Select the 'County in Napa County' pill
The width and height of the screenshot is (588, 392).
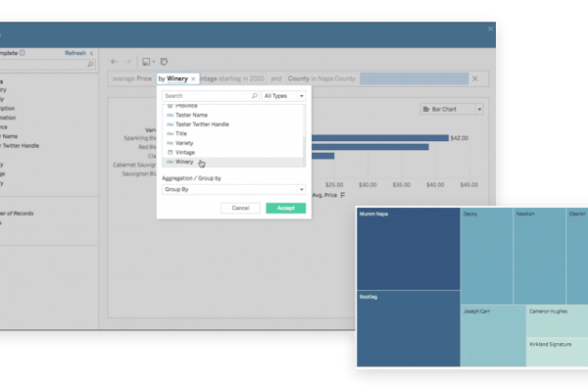point(321,78)
